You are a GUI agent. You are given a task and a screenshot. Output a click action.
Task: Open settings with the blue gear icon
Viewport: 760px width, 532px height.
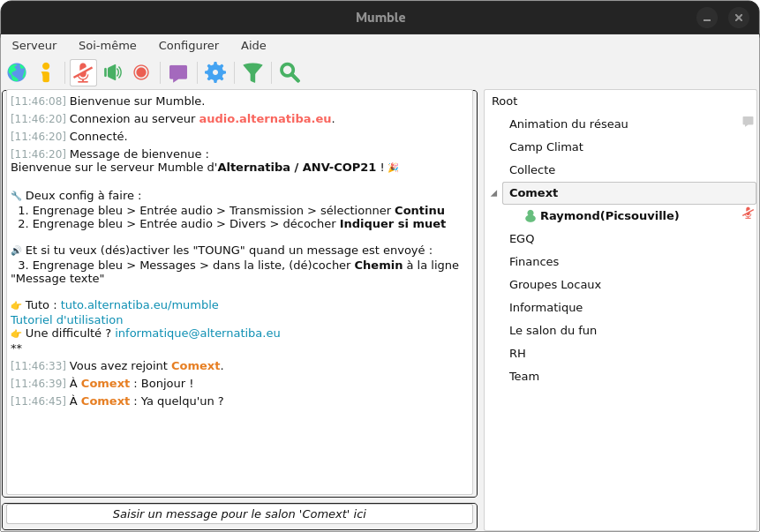(215, 72)
